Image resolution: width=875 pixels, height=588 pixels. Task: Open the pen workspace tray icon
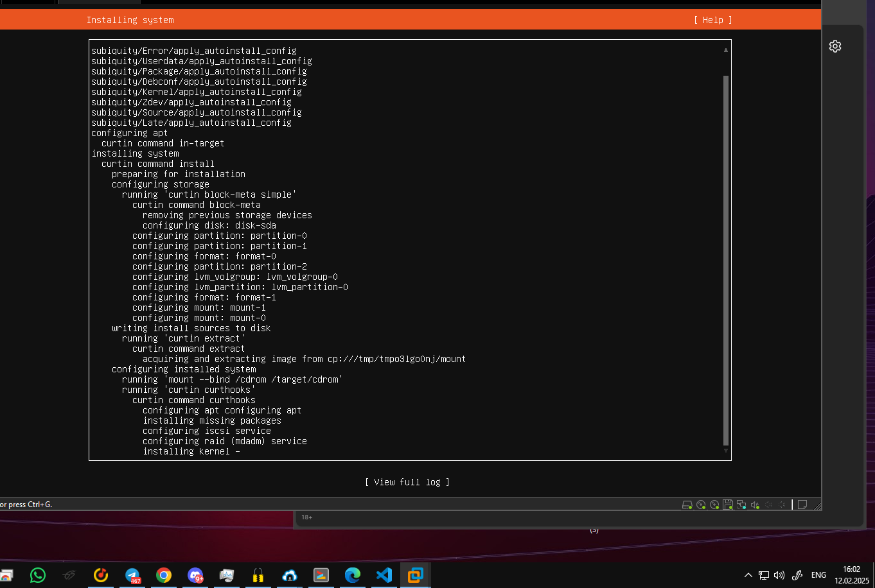[797, 575]
